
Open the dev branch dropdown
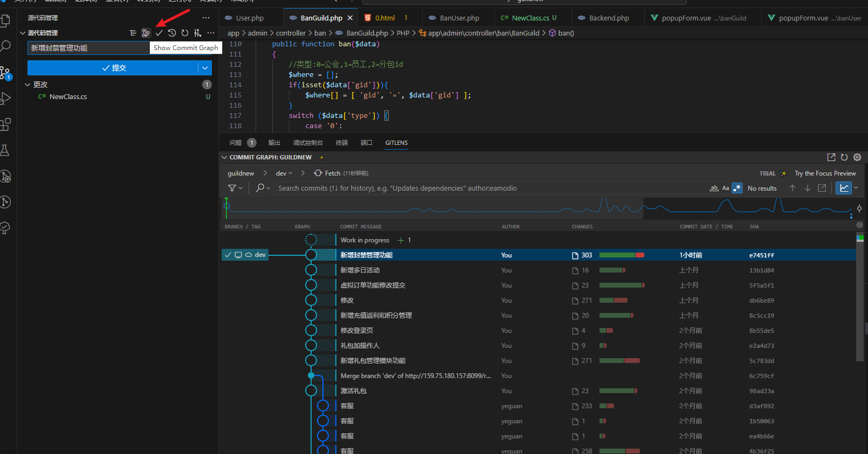coord(284,173)
